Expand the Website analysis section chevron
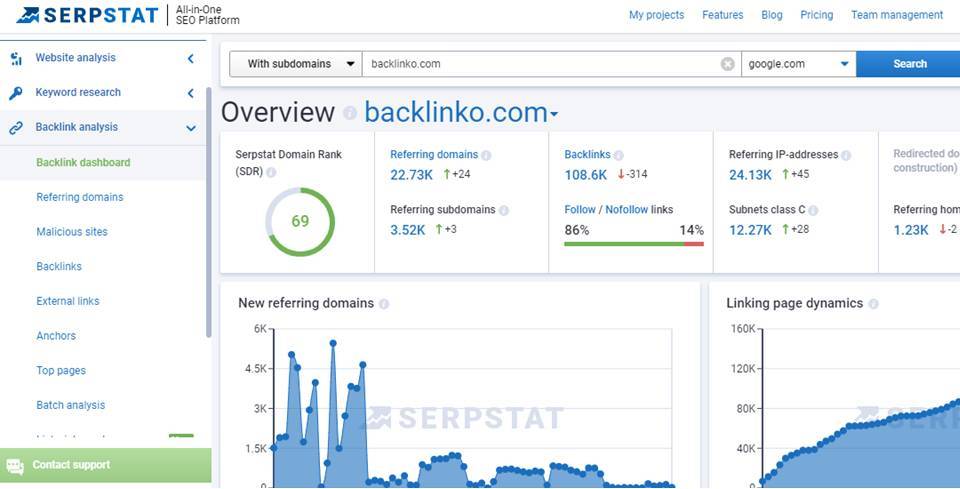960x489 pixels. point(190,59)
